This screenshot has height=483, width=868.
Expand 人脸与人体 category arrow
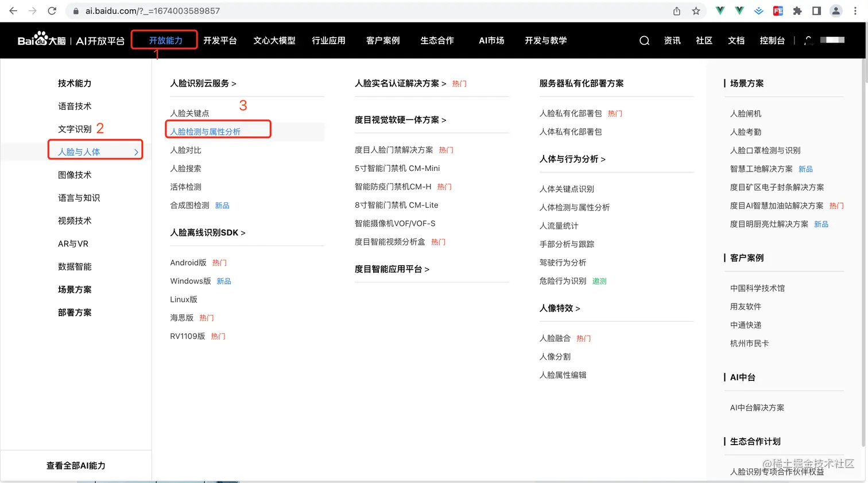pyautogui.click(x=136, y=152)
